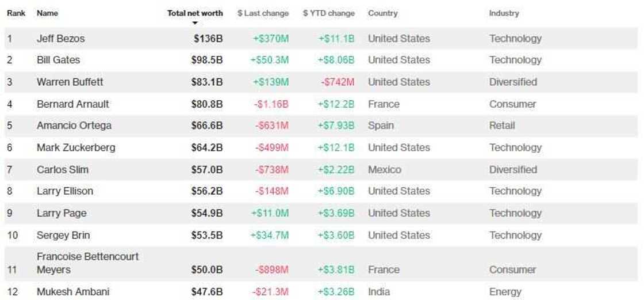Sort the table by the Rank column header
The width and height of the screenshot is (644, 300).
(x=16, y=13)
